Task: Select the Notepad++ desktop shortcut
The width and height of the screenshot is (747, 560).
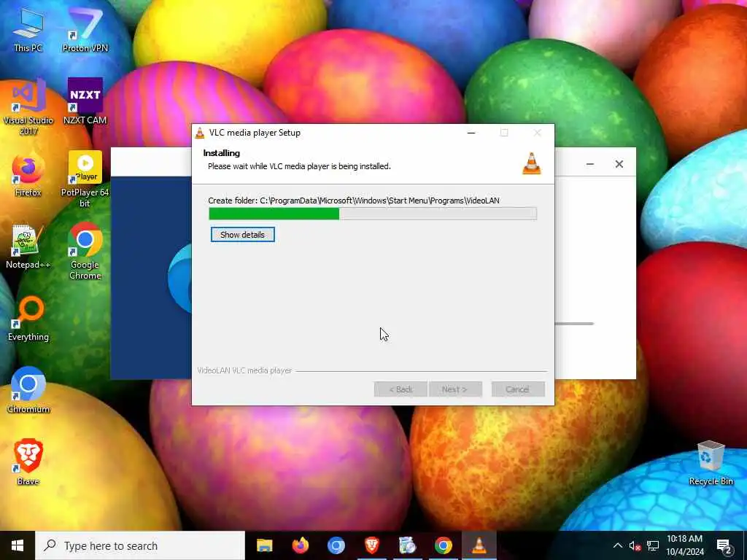Action: pyautogui.click(x=28, y=246)
